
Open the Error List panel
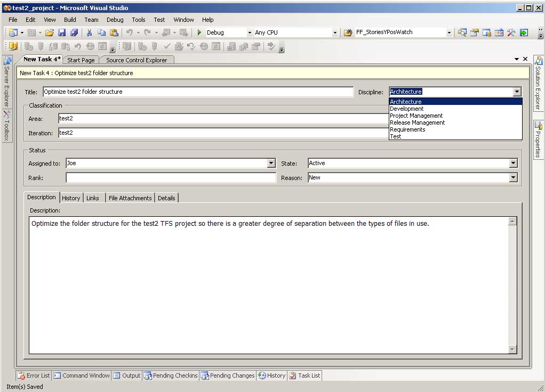(34, 375)
